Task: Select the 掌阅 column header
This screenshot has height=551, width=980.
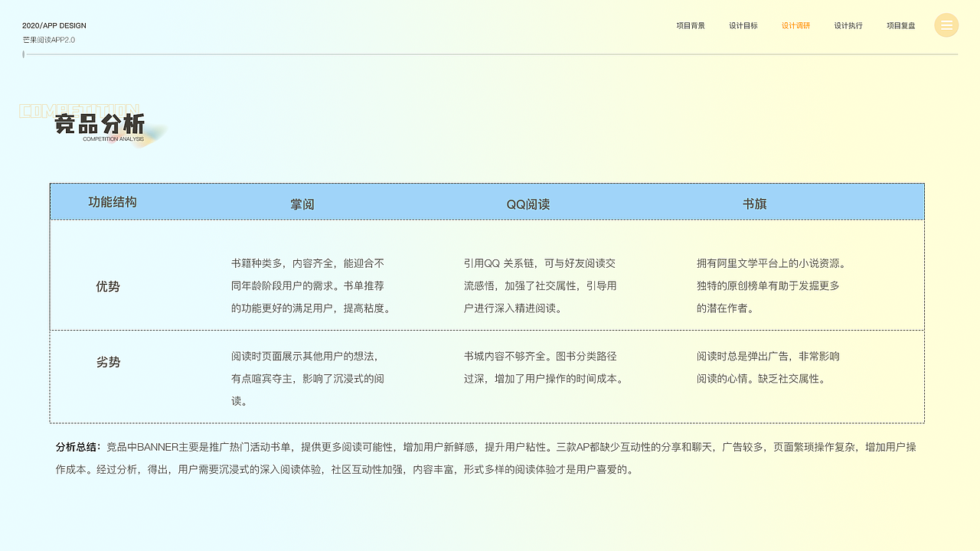Action: (x=302, y=204)
